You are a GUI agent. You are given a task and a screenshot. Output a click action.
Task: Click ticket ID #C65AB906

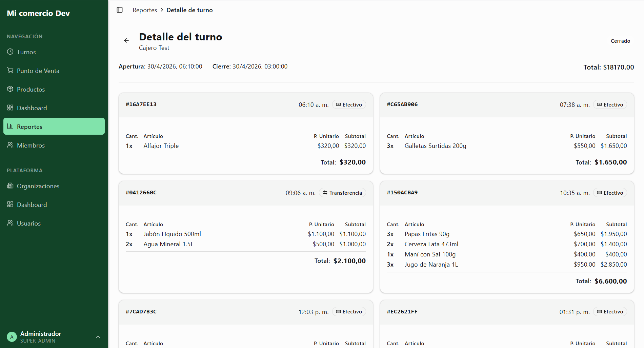[x=402, y=104]
